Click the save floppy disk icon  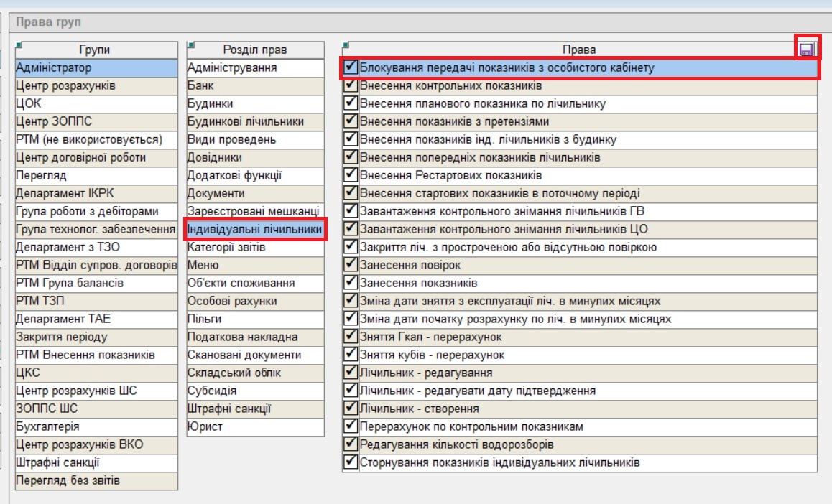(x=805, y=49)
